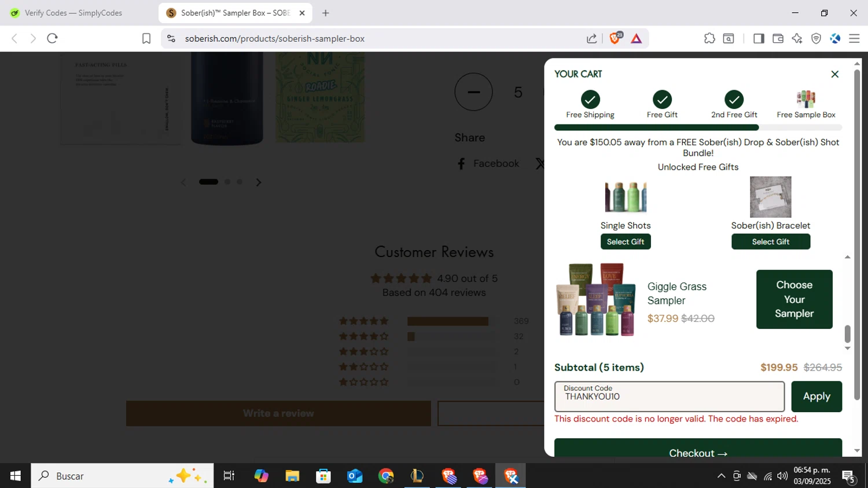
Task: Share on Facebook
Action: click(x=488, y=164)
